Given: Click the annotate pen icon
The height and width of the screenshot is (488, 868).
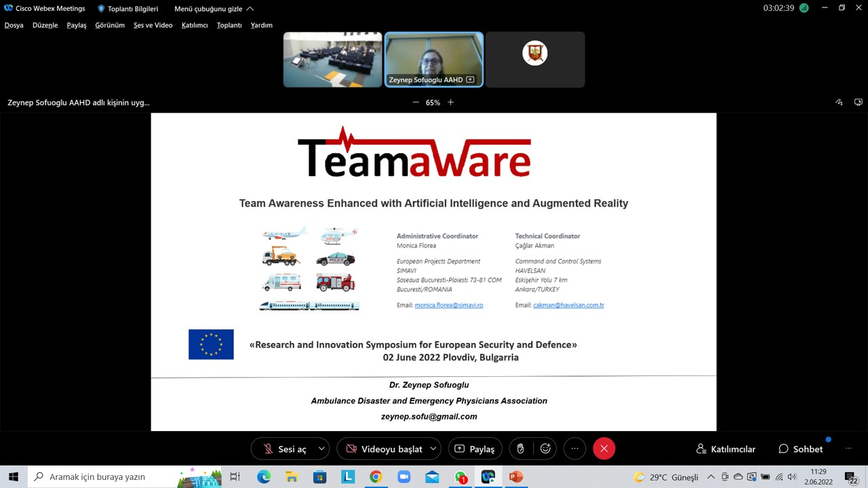Looking at the screenshot, I should (839, 102).
